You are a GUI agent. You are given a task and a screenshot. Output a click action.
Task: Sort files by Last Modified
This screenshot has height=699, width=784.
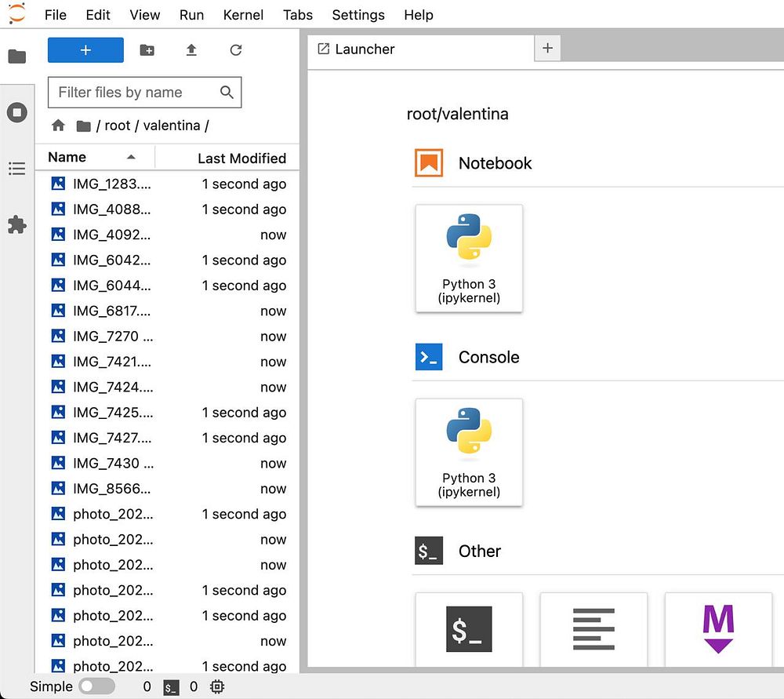click(241, 158)
